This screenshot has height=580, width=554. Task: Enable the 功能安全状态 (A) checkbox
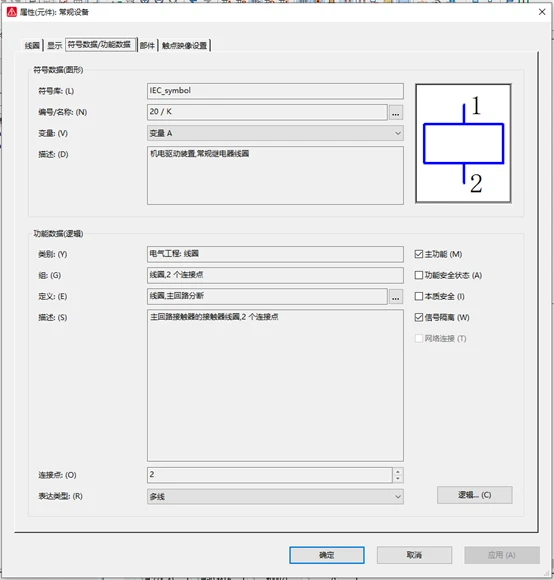tap(419, 275)
